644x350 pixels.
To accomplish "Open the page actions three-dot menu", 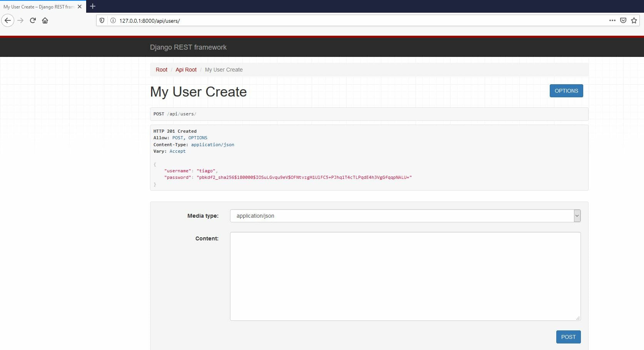I will click(x=612, y=20).
